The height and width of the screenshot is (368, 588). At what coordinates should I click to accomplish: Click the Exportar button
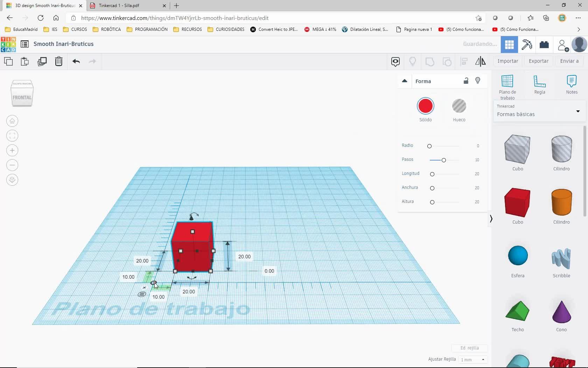538,61
